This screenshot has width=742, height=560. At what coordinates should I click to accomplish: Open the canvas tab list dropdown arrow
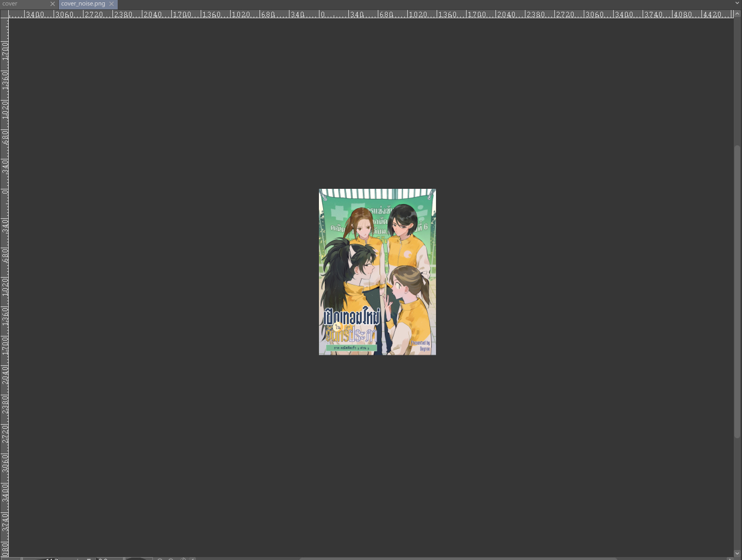(737, 4)
